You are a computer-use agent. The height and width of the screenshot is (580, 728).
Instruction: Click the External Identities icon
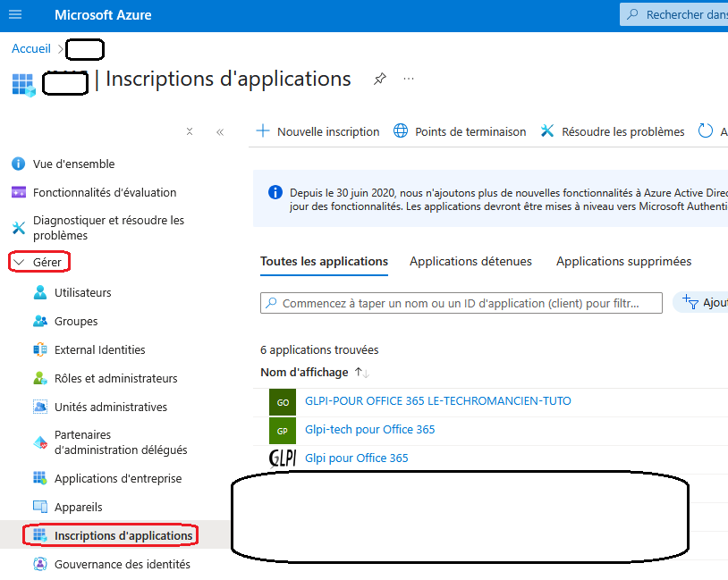[40, 349]
